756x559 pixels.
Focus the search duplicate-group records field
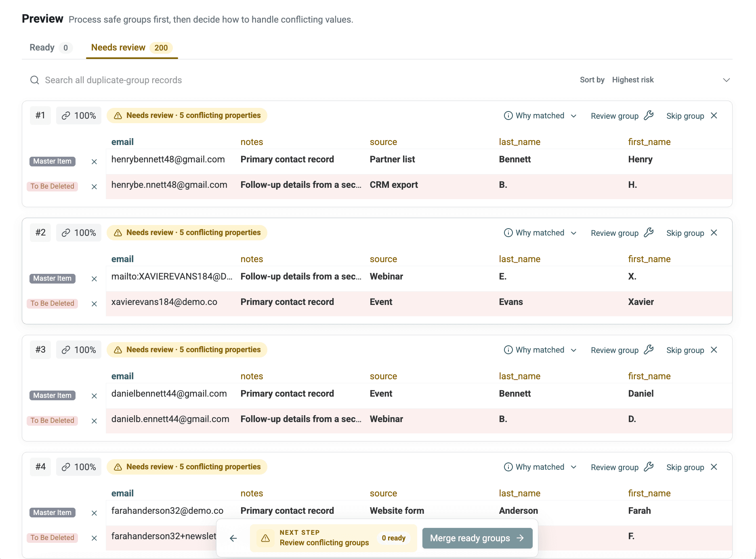tap(299, 80)
